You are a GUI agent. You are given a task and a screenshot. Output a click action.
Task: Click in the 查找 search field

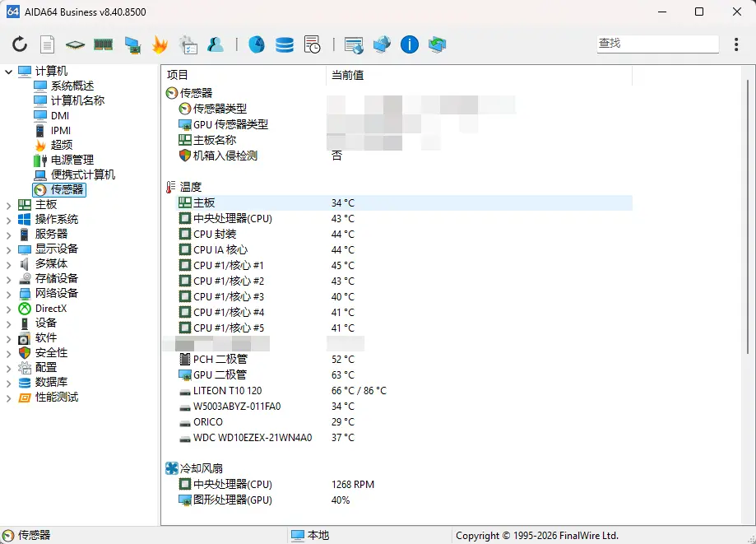pyautogui.click(x=657, y=44)
